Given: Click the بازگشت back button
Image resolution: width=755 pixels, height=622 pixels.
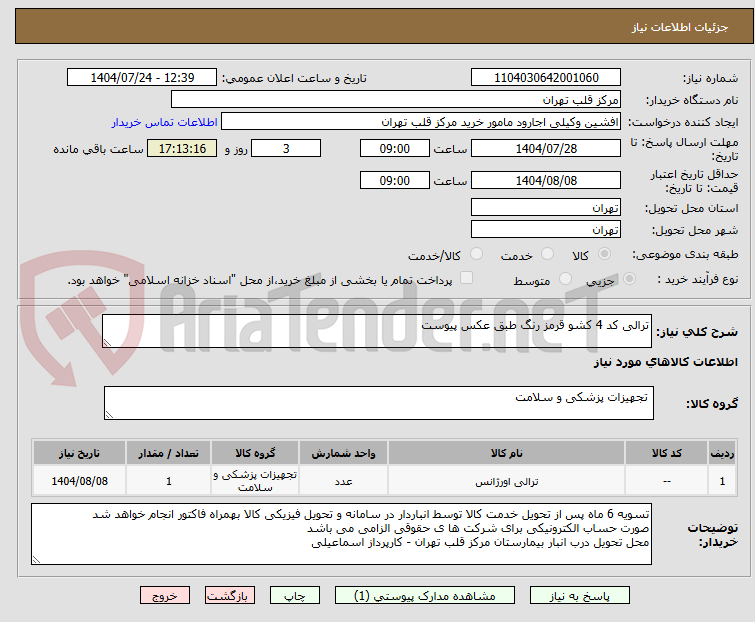Looking at the screenshot, I should (230, 596).
